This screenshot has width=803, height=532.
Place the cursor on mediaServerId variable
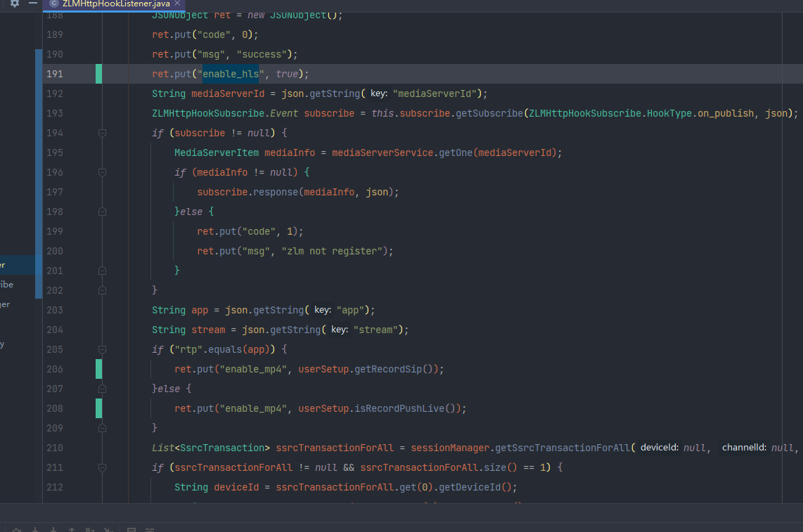coord(227,93)
